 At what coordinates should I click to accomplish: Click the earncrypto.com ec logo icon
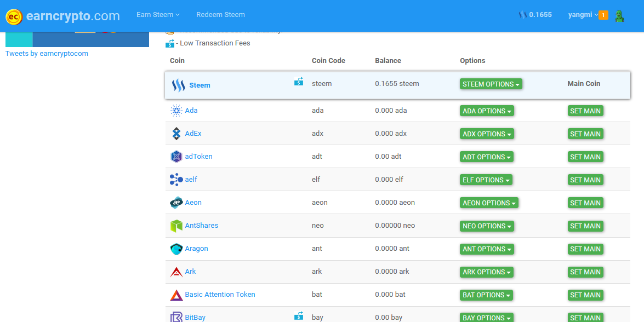coord(14,16)
